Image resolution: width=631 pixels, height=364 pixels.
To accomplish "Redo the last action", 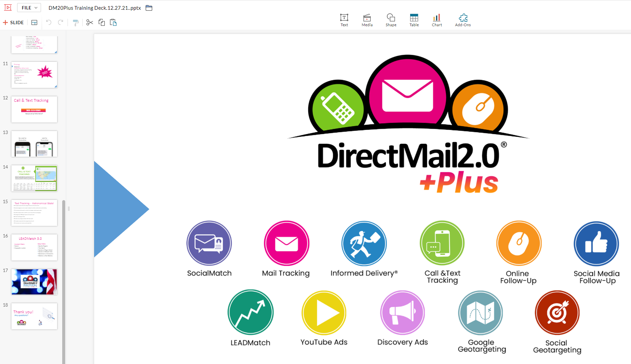I will 61,22.
